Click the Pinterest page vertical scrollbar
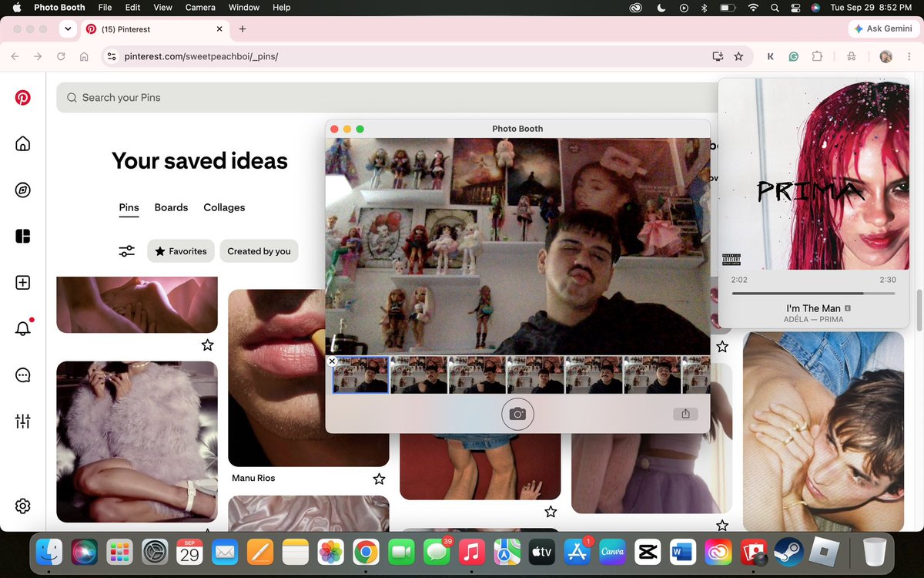This screenshot has width=924, height=578. (x=919, y=309)
